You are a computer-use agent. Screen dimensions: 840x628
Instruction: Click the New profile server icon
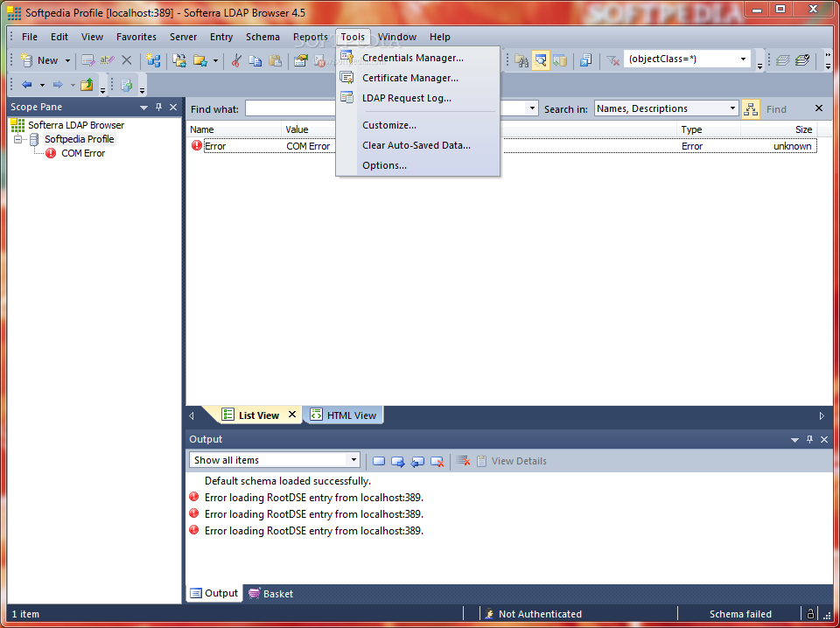coord(26,60)
